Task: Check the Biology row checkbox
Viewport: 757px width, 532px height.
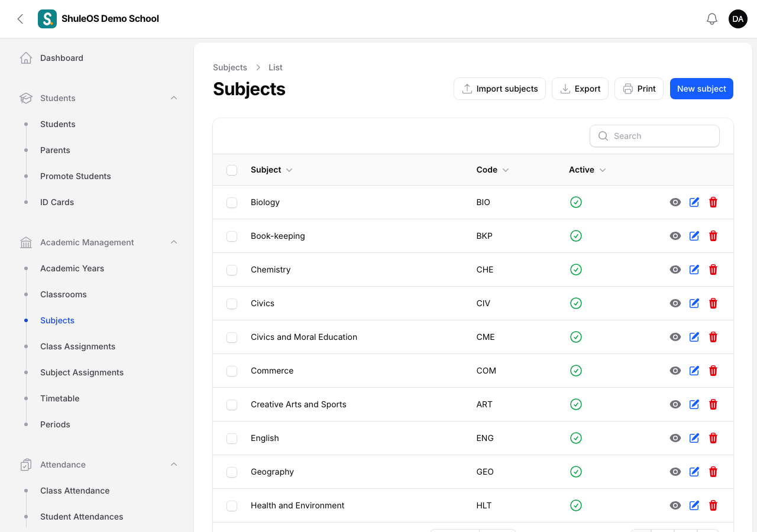Action: pos(232,203)
